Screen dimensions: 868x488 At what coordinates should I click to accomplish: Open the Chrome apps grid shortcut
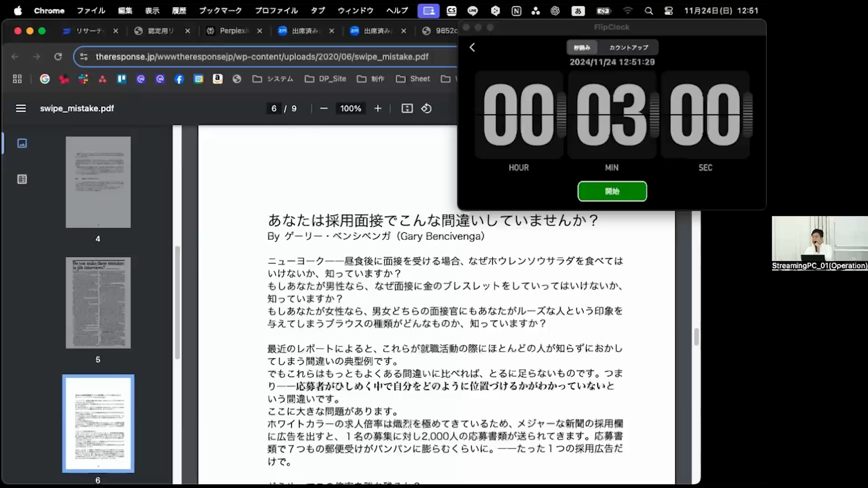pyautogui.click(x=17, y=79)
